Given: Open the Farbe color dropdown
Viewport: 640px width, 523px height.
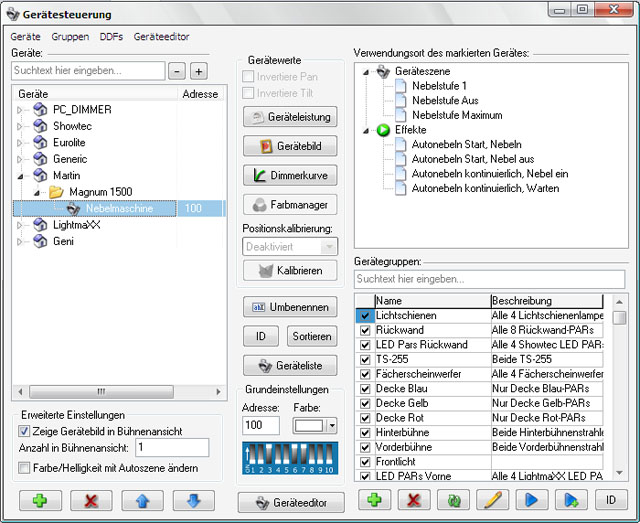Looking at the screenshot, I should click(x=331, y=426).
